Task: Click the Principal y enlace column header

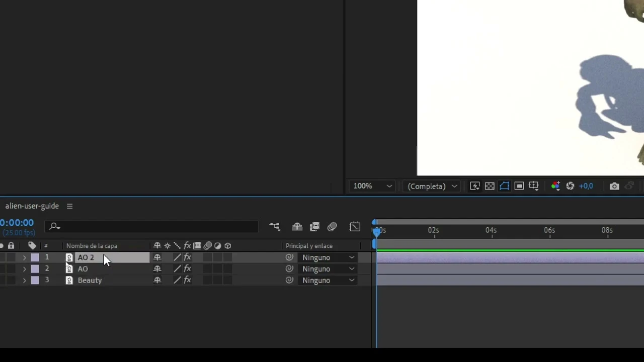Action: coord(309,246)
